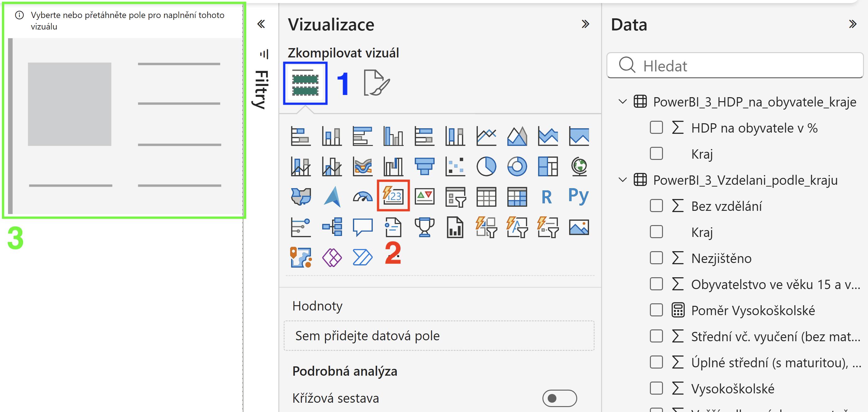Check the 'HDP na obyvatele v %' field
Image resolution: width=868 pixels, height=412 pixels.
(656, 128)
